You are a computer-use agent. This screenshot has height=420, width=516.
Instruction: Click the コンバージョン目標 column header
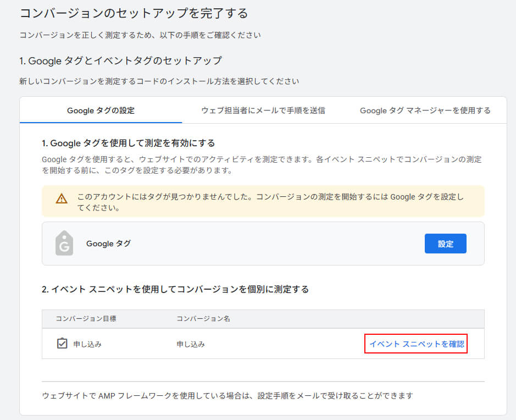[x=86, y=319]
